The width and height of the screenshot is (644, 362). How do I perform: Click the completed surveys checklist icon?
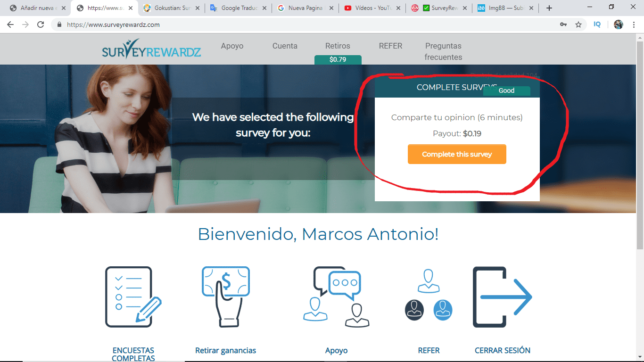click(x=133, y=297)
